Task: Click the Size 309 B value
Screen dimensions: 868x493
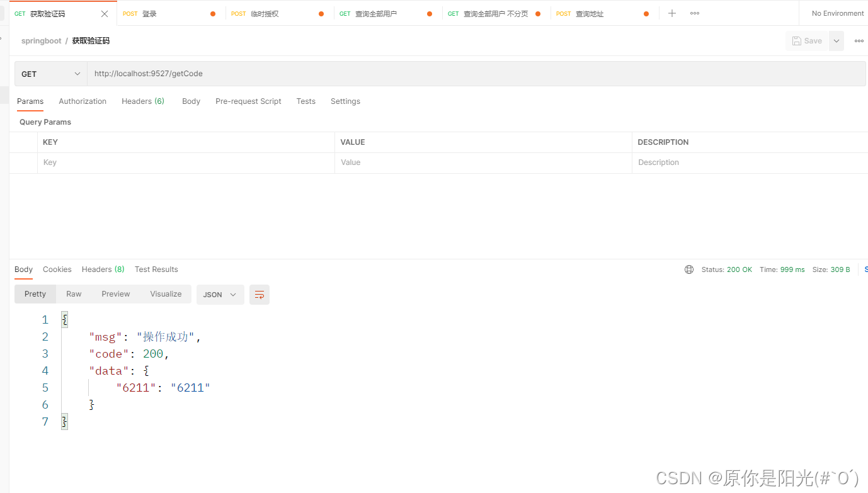Action: click(x=840, y=269)
